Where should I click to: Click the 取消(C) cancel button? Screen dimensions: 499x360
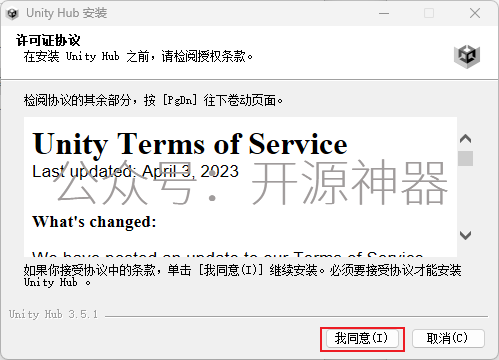point(448,339)
